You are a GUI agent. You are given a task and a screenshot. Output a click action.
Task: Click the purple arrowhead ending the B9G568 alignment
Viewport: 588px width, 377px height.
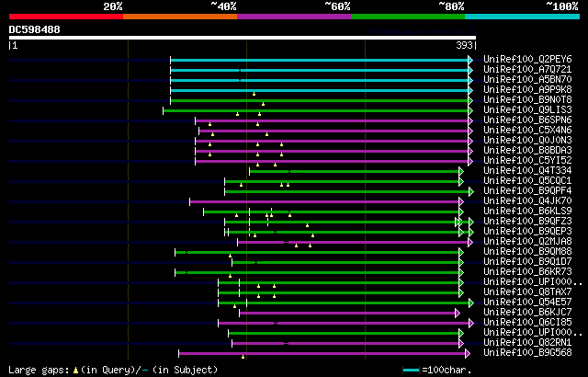[468, 353]
